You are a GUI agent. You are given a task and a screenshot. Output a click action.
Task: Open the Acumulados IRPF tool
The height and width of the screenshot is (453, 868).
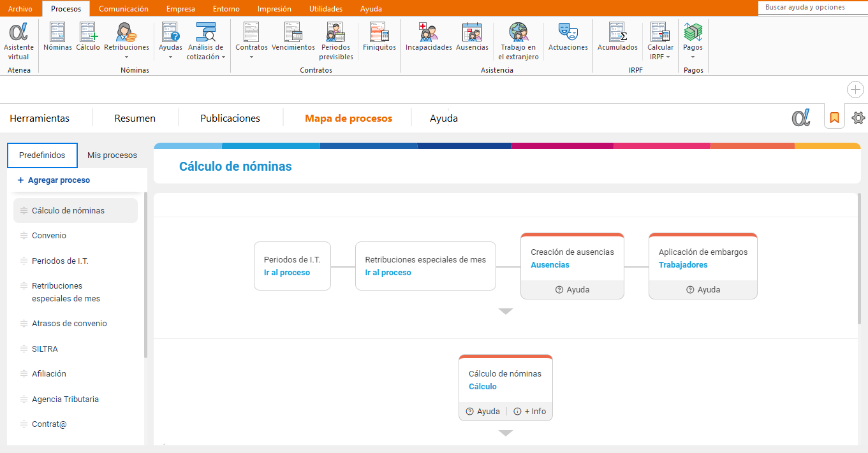617,32
